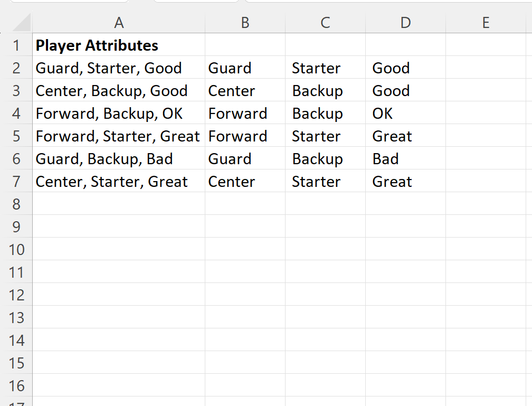
Task: Select the row 1 header
Action: tap(16, 45)
